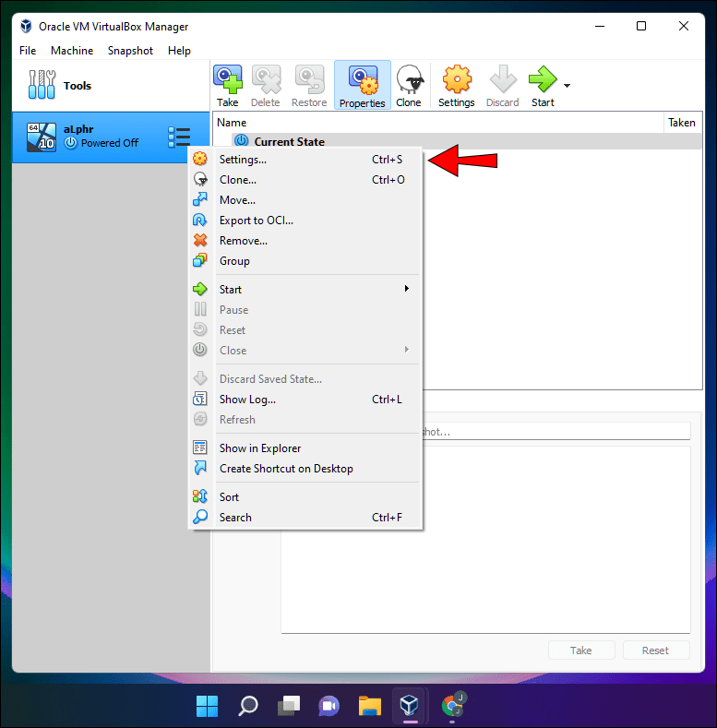The width and height of the screenshot is (717, 728).
Task: Open File Explorer from the taskbar
Action: [370, 706]
